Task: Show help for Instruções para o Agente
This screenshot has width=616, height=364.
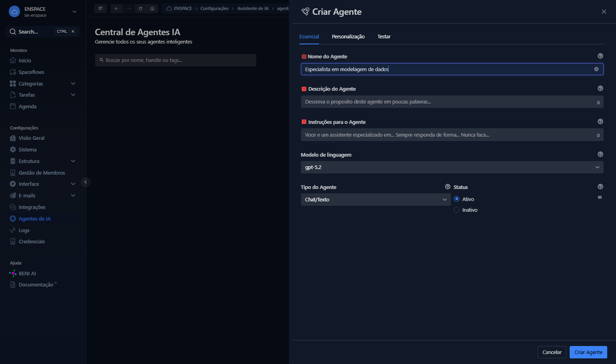Action: (x=600, y=122)
